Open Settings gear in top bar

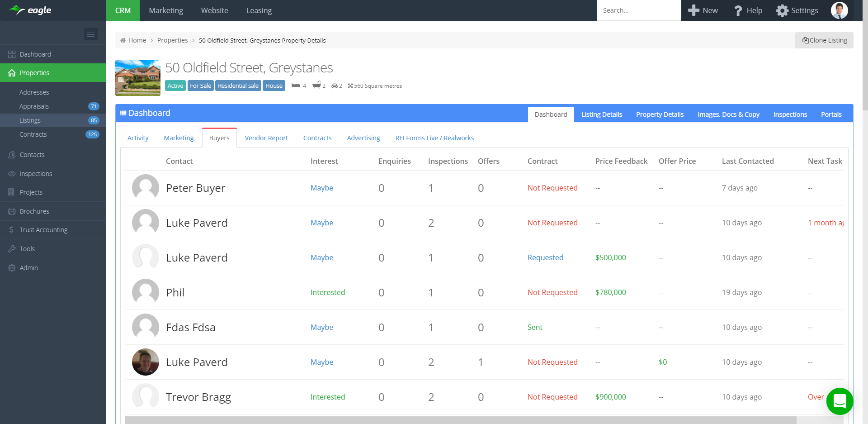[782, 10]
